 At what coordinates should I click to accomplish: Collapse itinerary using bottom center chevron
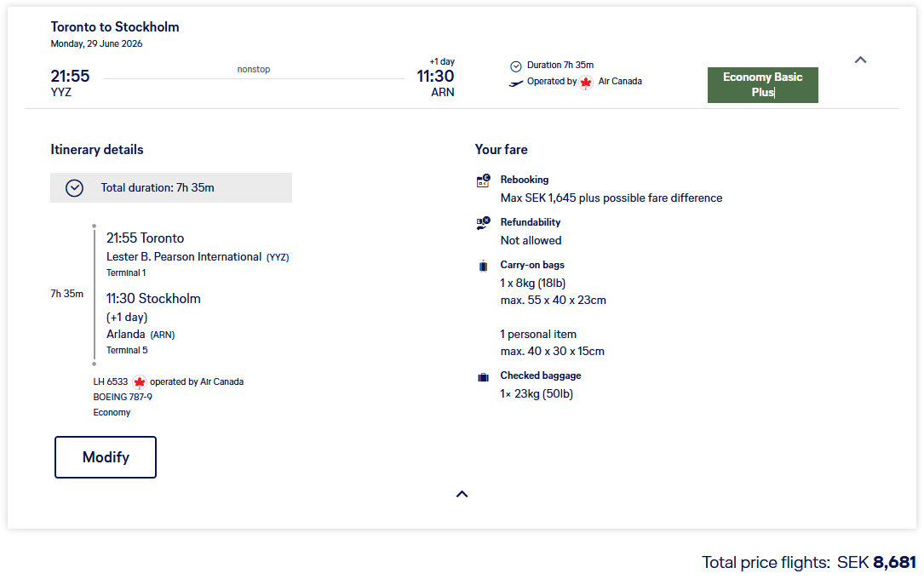pyautogui.click(x=462, y=494)
